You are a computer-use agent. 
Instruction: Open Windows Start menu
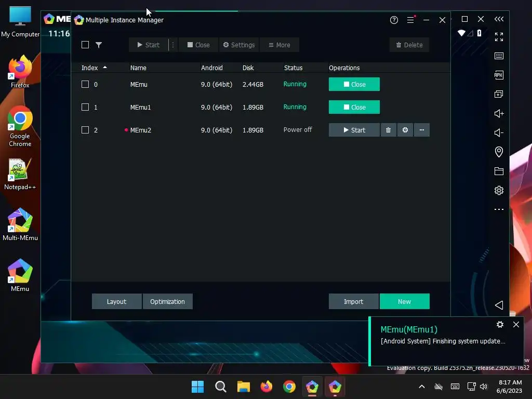(197, 387)
